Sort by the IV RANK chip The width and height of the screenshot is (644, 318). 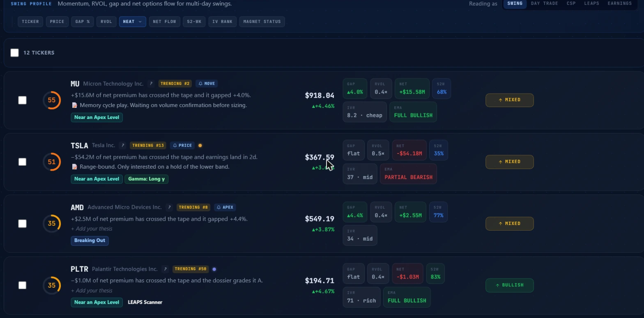222,22
